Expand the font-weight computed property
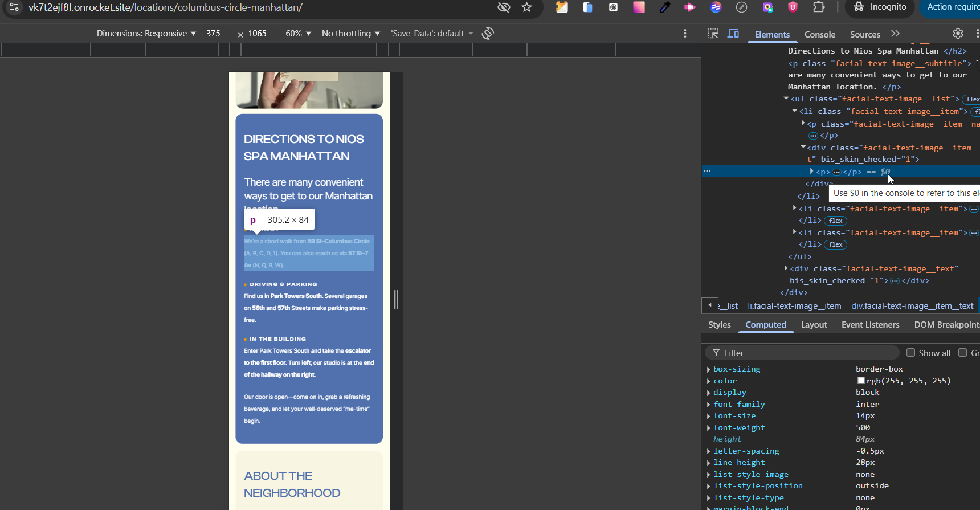Image resolution: width=980 pixels, height=510 pixels. 708,428
